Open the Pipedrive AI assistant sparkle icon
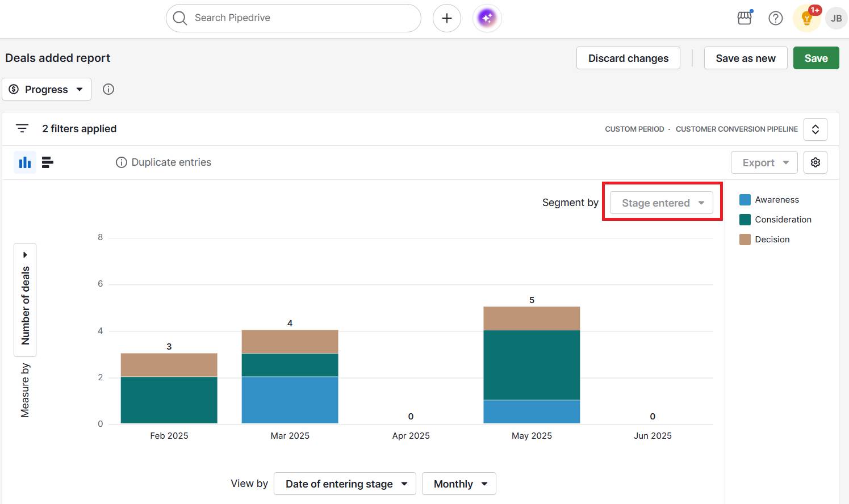This screenshot has width=849, height=504. point(486,18)
